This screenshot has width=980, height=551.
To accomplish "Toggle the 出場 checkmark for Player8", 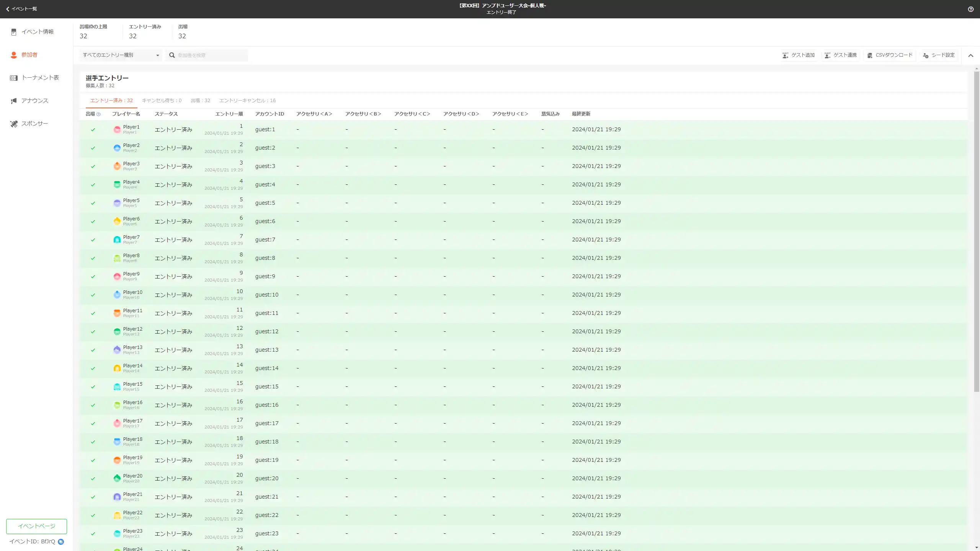I will coord(93,258).
